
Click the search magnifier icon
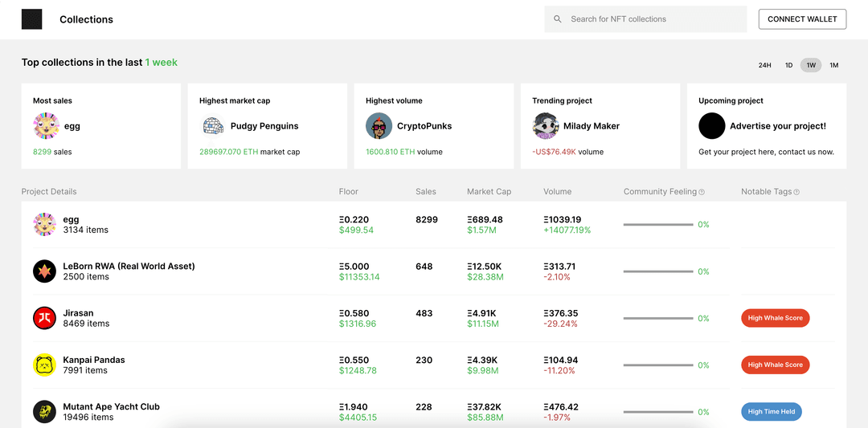tap(558, 19)
